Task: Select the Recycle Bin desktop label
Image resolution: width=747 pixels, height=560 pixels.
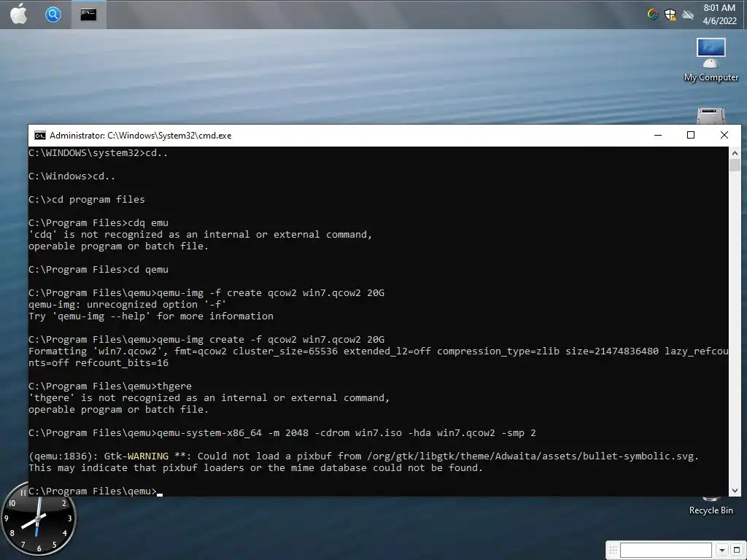Action: pyautogui.click(x=711, y=510)
